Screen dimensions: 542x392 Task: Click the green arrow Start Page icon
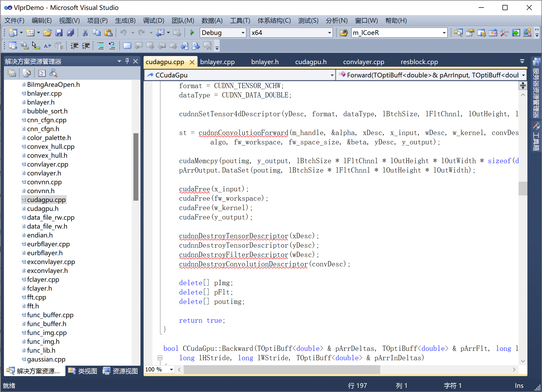516,33
